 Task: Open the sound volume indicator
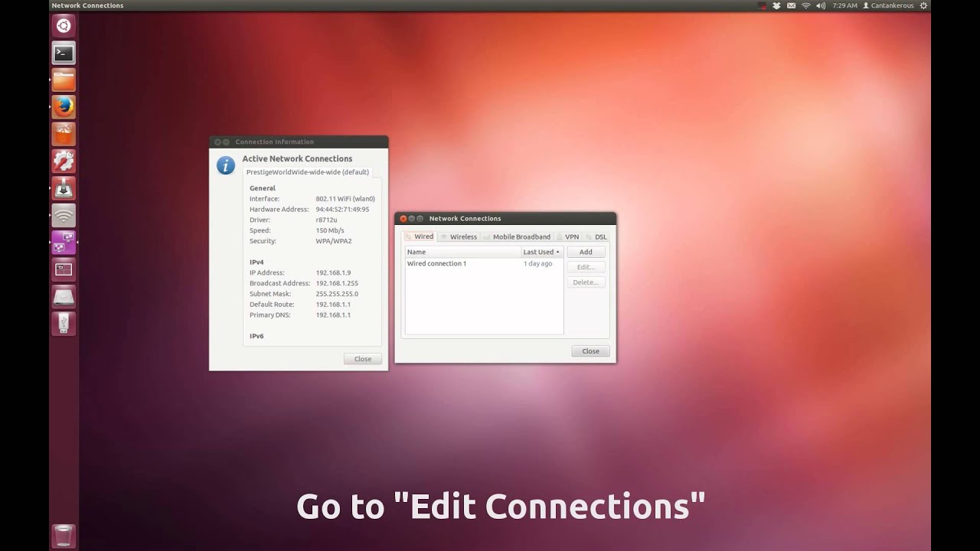pyautogui.click(x=821, y=5)
